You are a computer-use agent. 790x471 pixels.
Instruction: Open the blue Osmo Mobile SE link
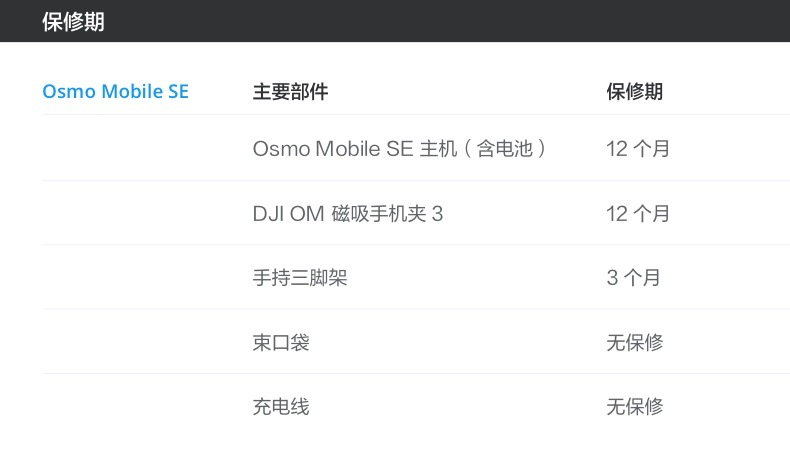point(115,92)
